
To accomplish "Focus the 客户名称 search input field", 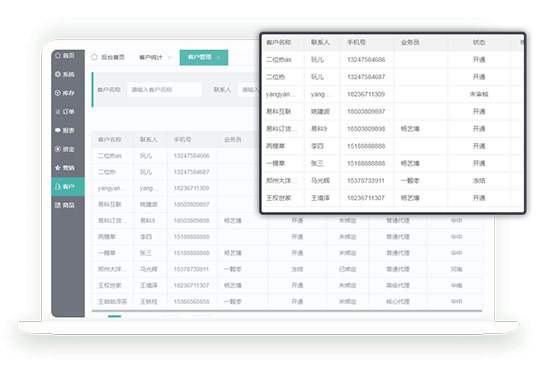I will [164, 90].
